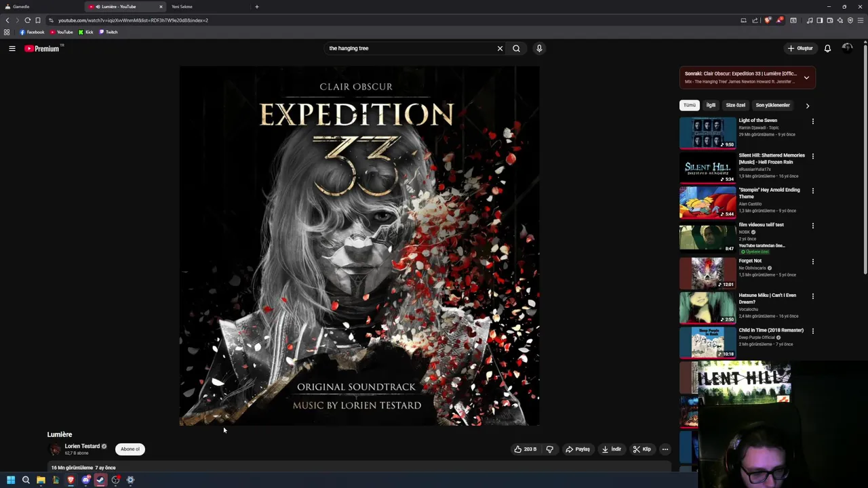The image size is (868, 488).
Task: Open Discord from the taskbar
Action: click(x=85, y=480)
